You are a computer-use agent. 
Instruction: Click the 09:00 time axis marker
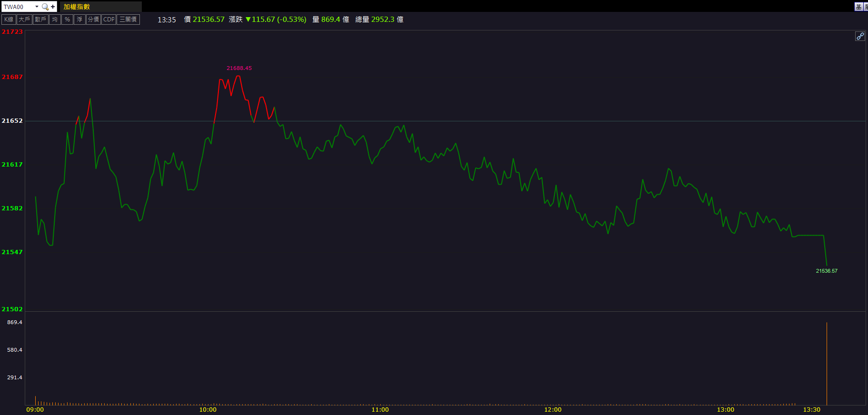click(x=35, y=410)
